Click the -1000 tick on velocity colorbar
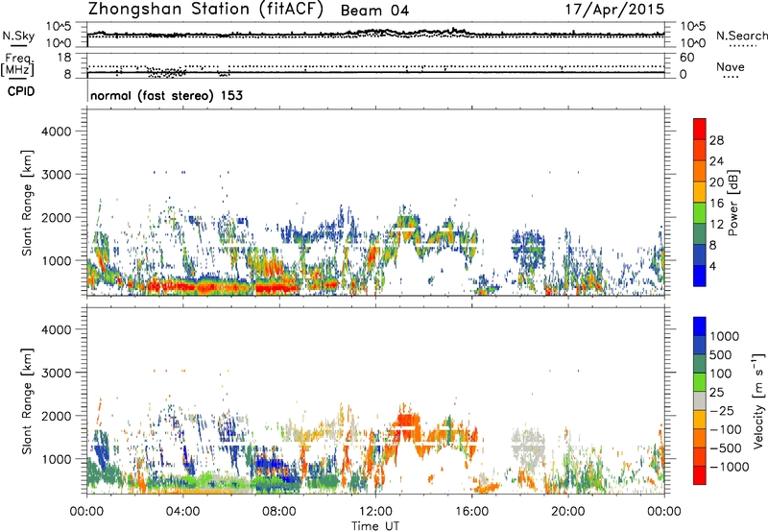768x532 pixels. click(x=729, y=467)
